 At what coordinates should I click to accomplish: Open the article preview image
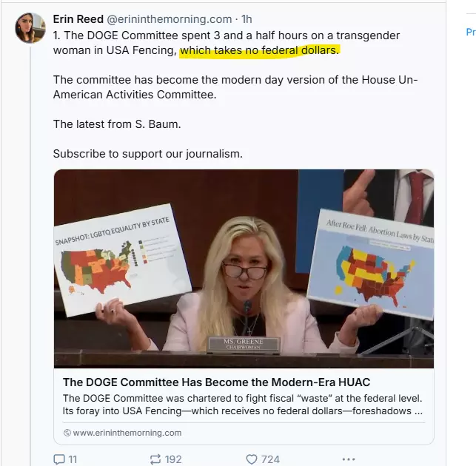(x=244, y=269)
